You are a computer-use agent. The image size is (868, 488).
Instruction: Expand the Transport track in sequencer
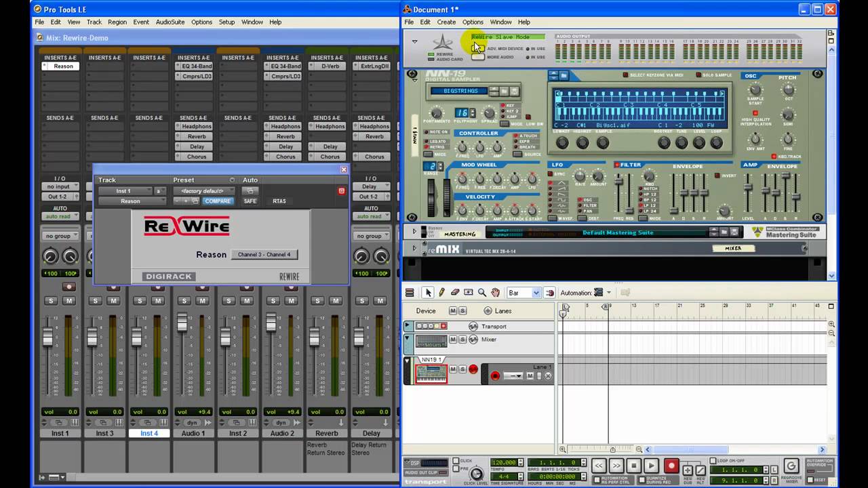408,326
